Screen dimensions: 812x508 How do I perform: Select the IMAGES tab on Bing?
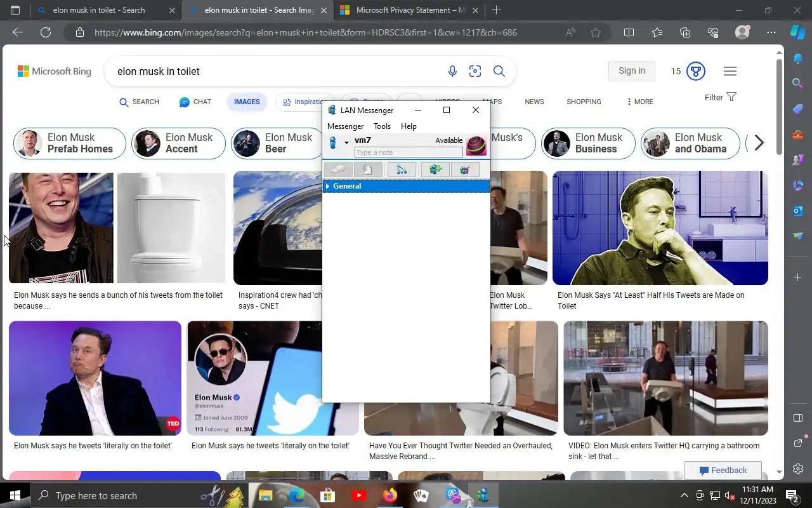247,102
